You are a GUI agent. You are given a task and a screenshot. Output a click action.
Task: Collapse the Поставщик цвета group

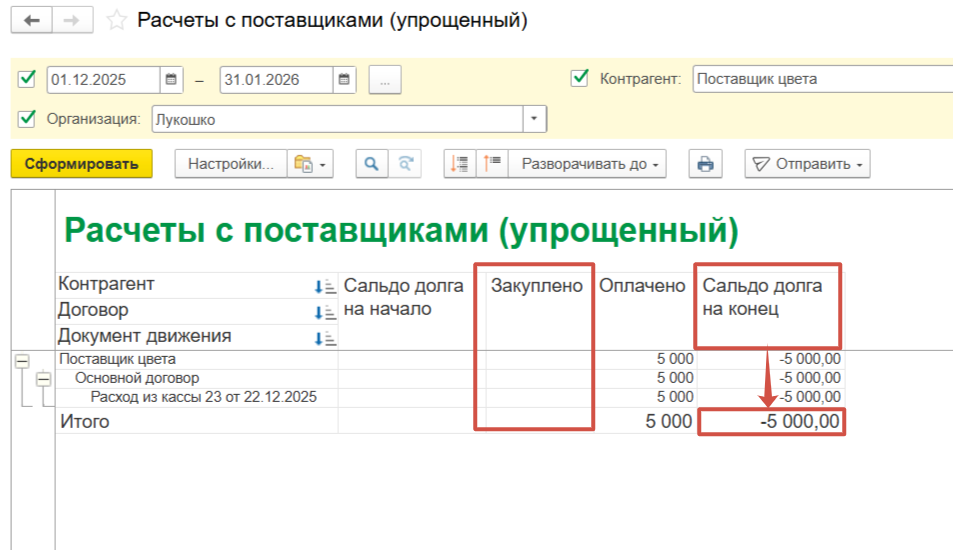coord(22,361)
